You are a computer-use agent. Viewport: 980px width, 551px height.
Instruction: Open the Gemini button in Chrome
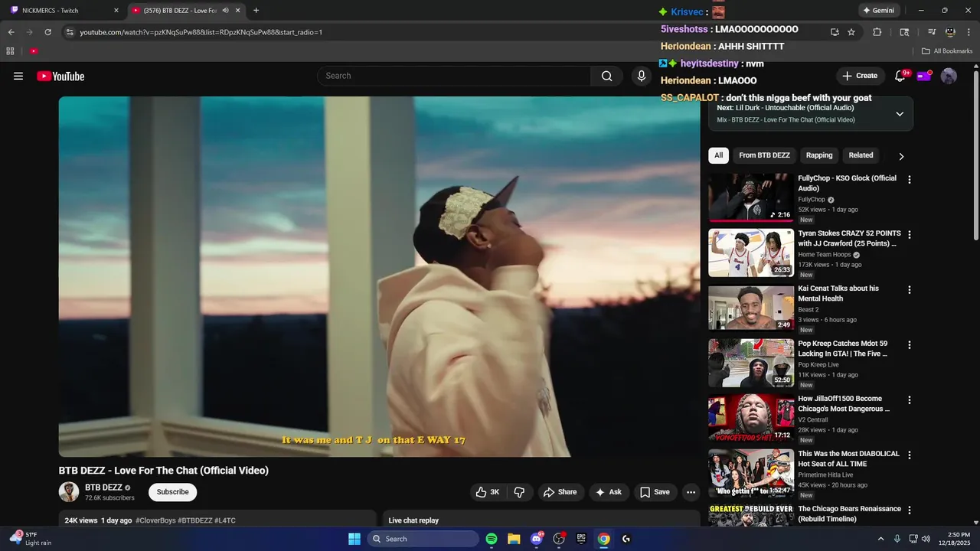[x=878, y=11]
